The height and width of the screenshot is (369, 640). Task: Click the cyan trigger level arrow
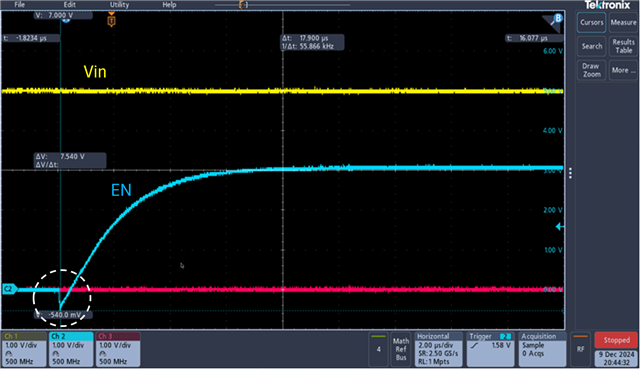pyautogui.click(x=560, y=227)
